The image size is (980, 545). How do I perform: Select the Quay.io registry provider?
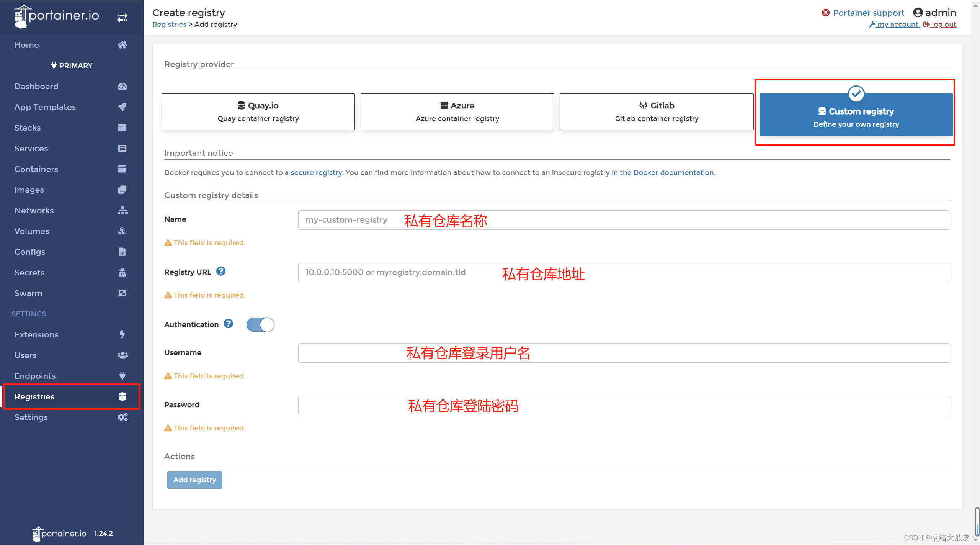(258, 112)
